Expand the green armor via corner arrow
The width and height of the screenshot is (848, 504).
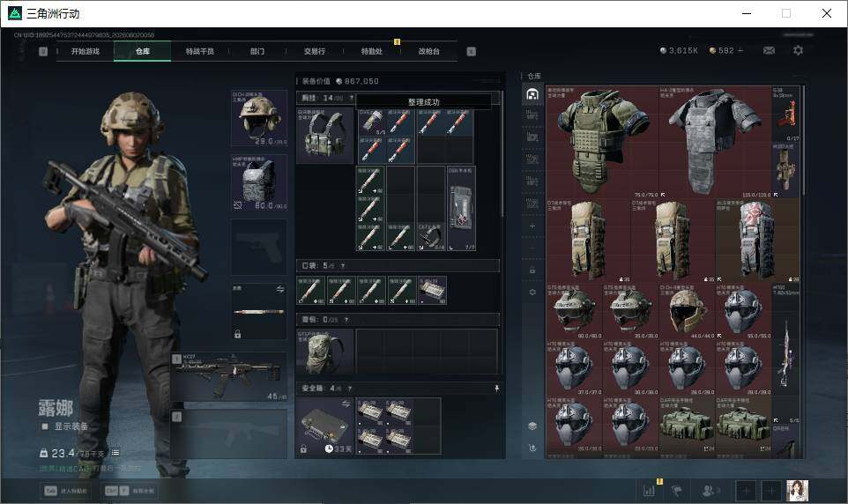(x=663, y=194)
